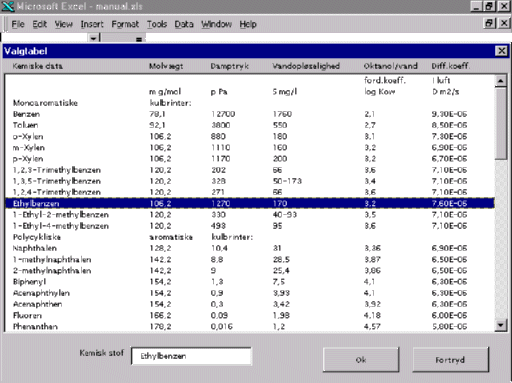Image resolution: width=512 pixels, height=383 pixels.
Task: Select the 1-Ethyl-4-methylbenzen row
Action: (250, 226)
